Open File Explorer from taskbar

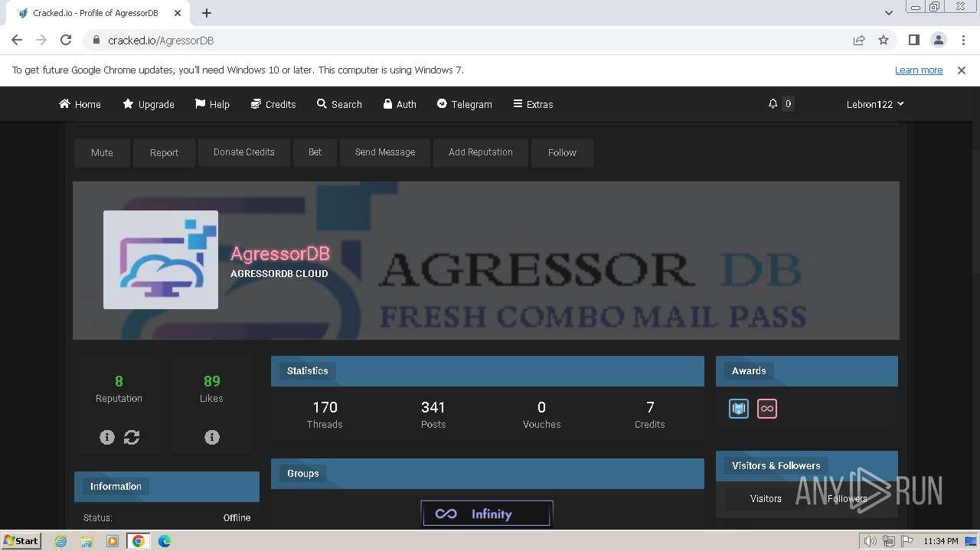tap(87, 541)
